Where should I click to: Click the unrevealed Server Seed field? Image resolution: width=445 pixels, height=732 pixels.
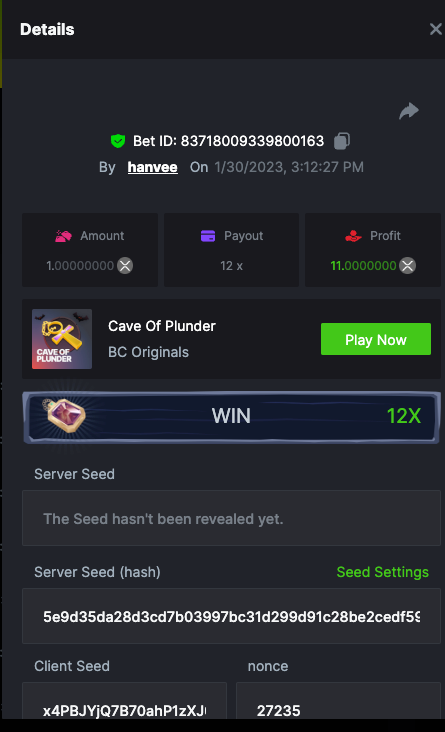click(x=231, y=518)
